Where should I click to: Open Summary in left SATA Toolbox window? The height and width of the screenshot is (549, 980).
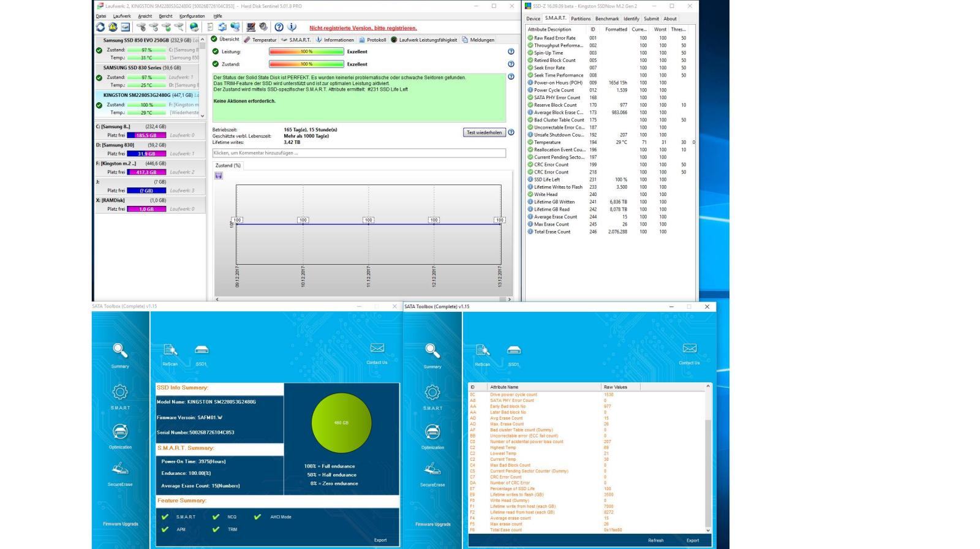click(x=120, y=355)
